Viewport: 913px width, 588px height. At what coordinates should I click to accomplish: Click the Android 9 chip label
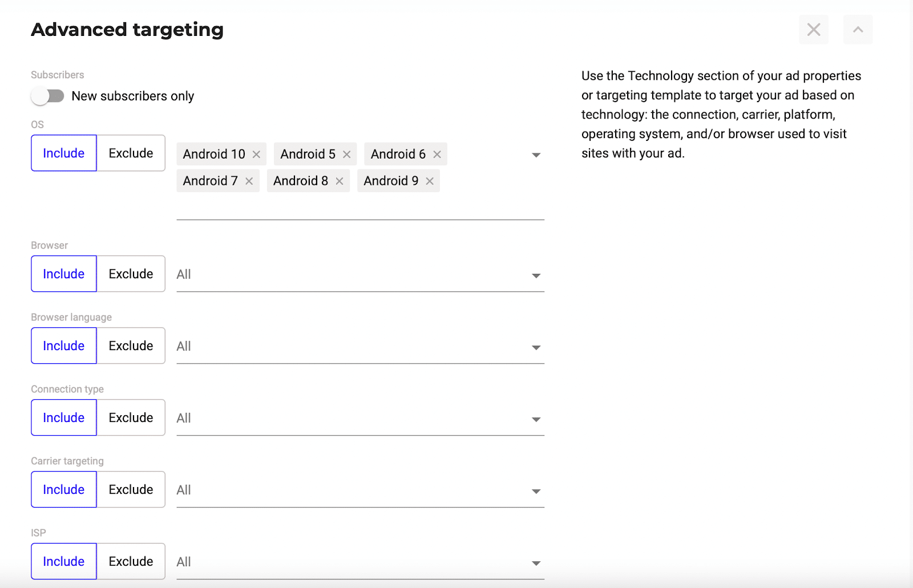391,181
